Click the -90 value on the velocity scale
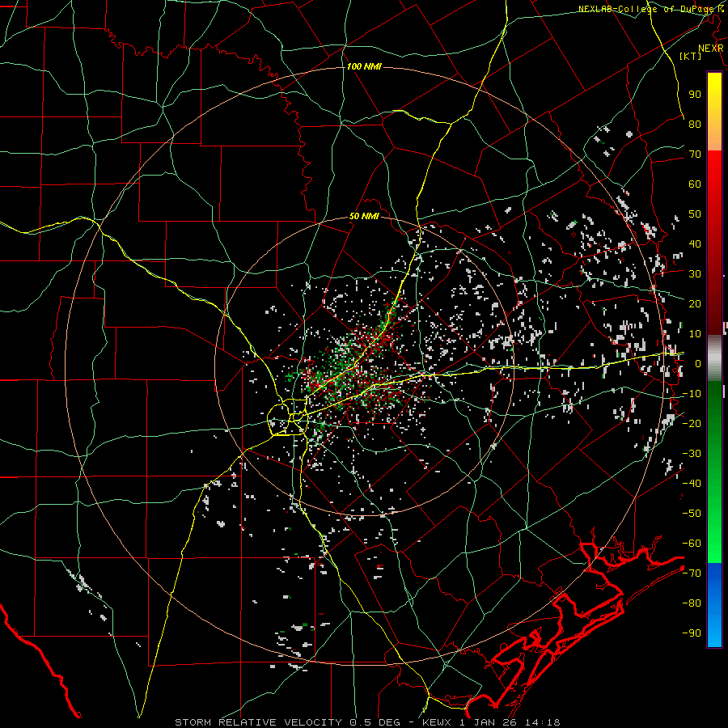728x728 pixels. click(x=692, y=633)
